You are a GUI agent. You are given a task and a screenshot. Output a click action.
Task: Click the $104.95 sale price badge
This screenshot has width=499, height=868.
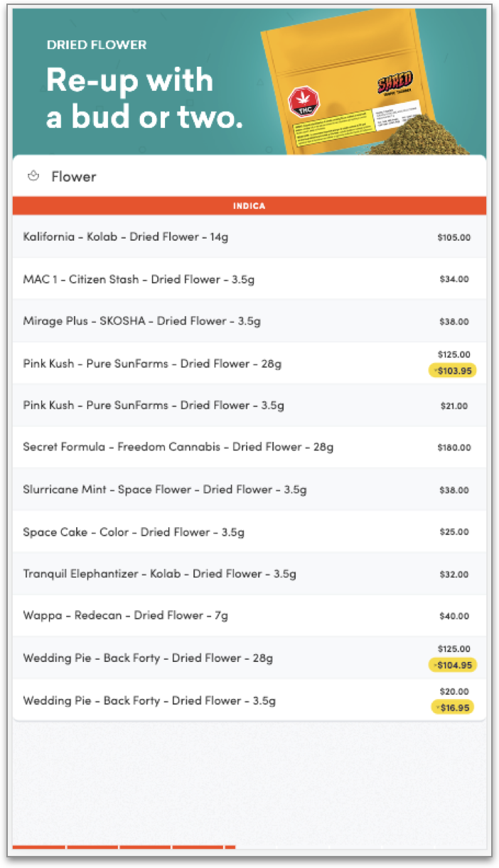click(452, 665)
